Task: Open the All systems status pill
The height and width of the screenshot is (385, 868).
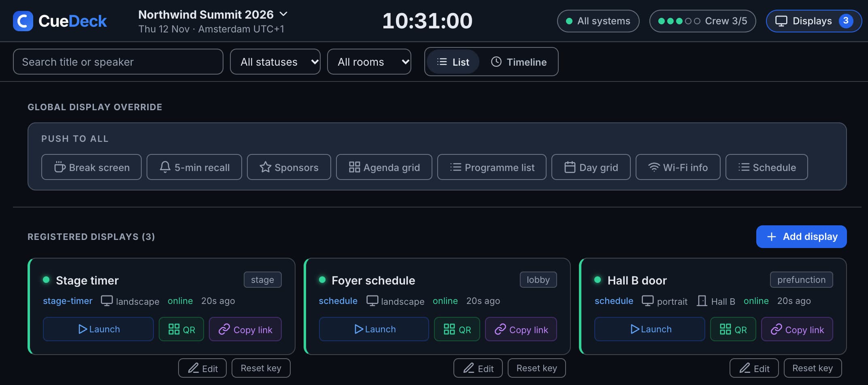Action: [x=598, y=21]
